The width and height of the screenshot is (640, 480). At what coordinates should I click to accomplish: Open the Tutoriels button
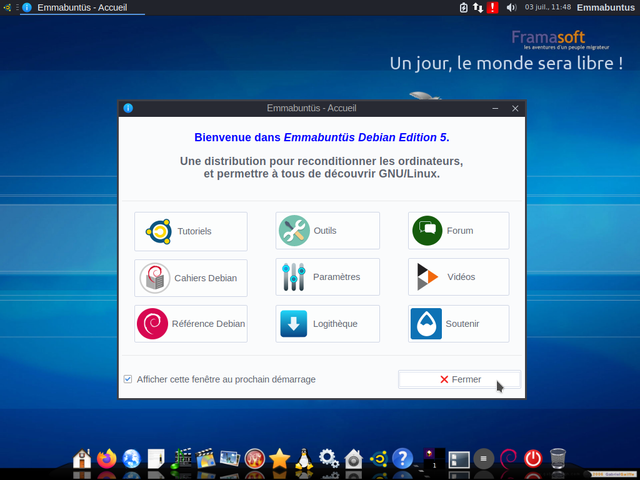(x=191, y=231)
